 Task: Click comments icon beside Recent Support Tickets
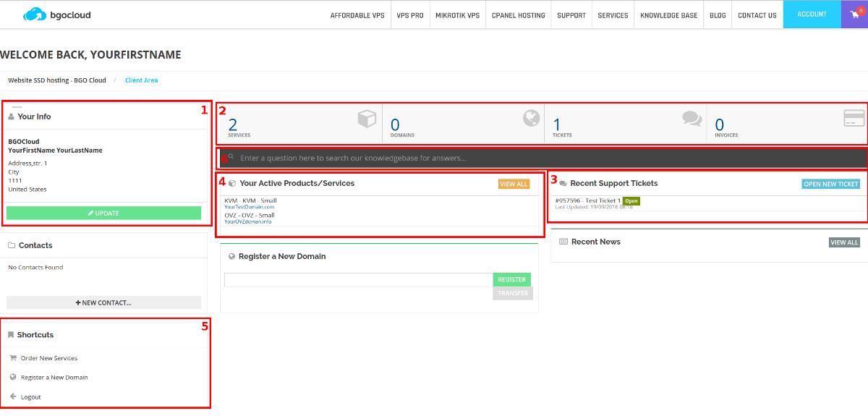563,184
